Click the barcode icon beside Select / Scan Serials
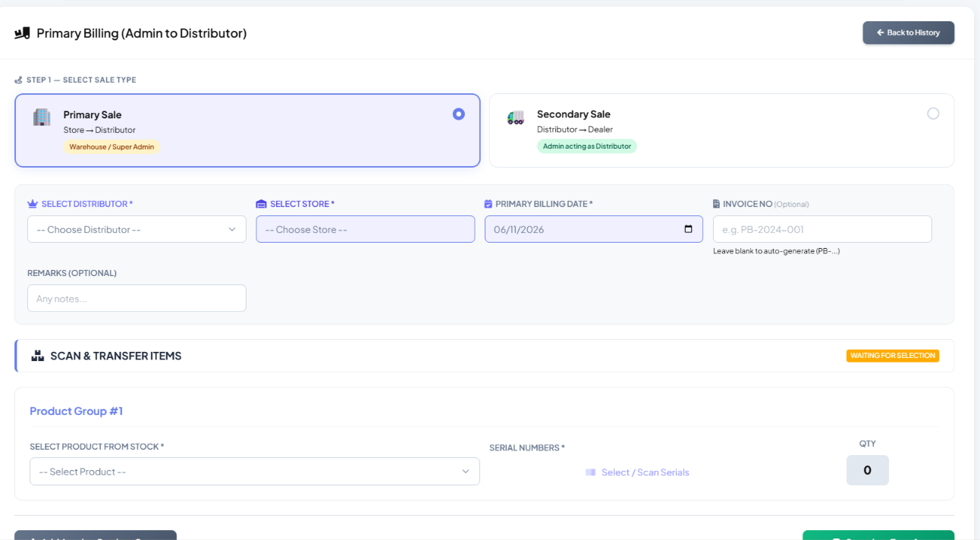Image resolution: width=980 pixels, height=540 pixels. click(x=590, y=472)
